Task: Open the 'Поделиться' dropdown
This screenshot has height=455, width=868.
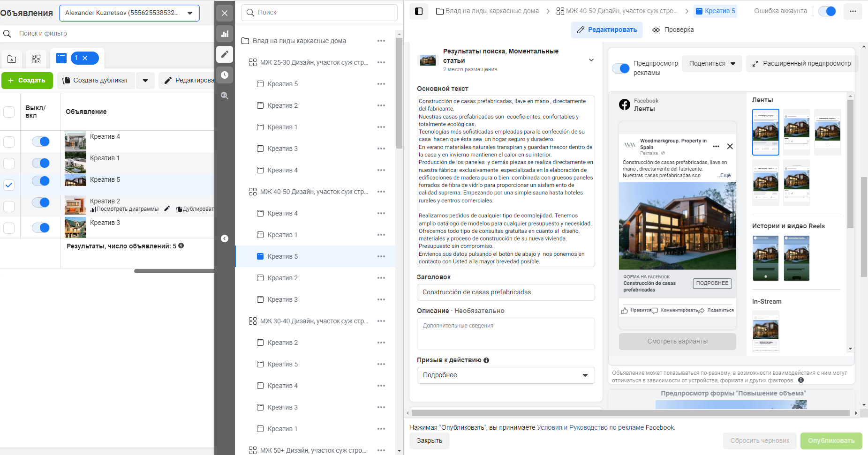Action: (x=712, y=64)
